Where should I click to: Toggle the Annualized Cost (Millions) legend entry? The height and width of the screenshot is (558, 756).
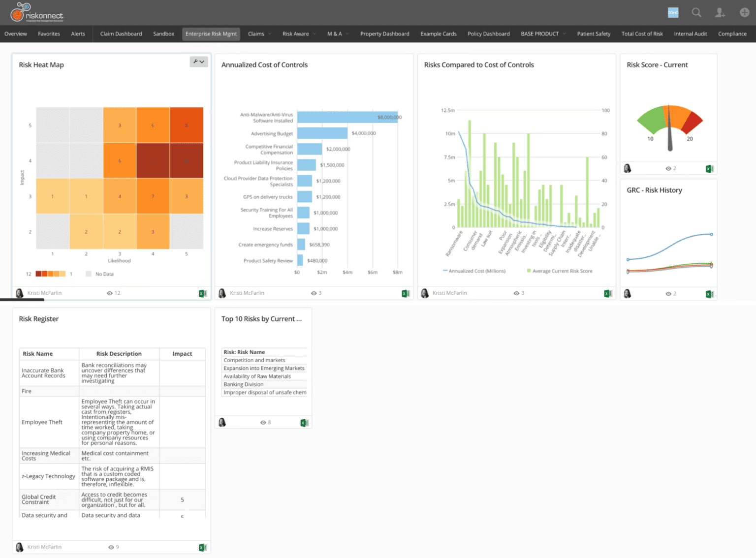(473, 271)
